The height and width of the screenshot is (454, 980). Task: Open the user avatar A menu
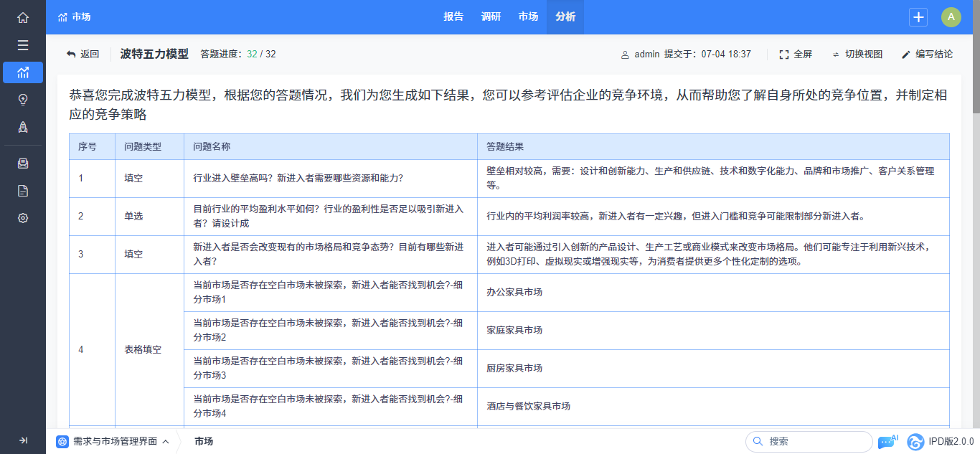951,17
